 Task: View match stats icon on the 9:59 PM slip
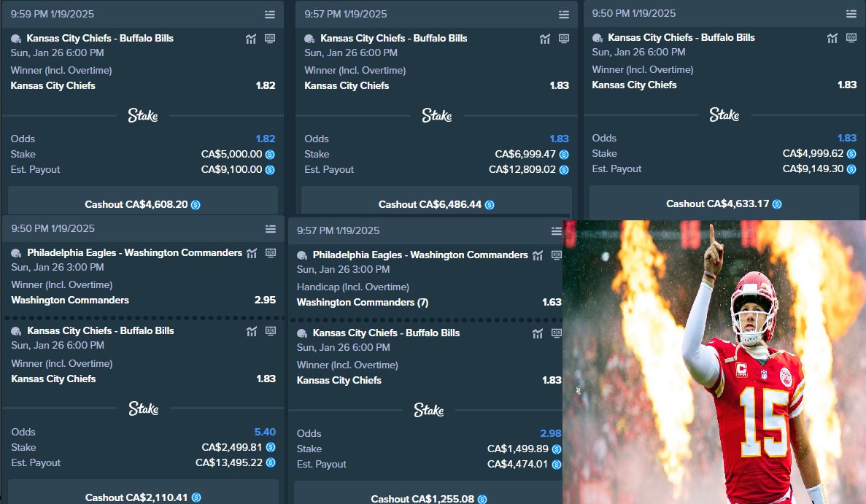point(251,39)
